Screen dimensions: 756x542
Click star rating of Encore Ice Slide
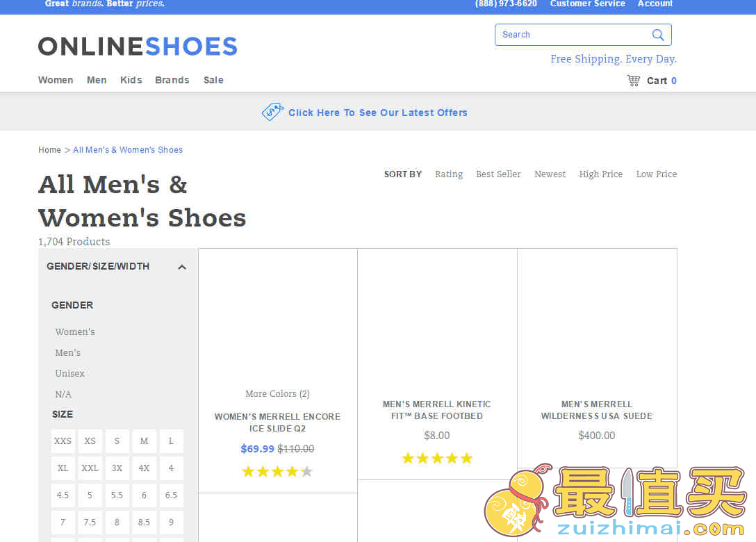277,471
